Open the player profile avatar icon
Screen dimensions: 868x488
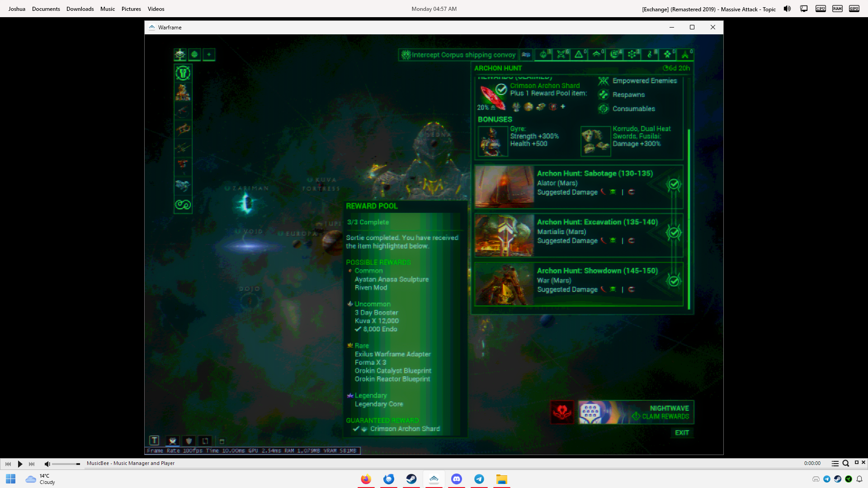click(x=180, y=55)
